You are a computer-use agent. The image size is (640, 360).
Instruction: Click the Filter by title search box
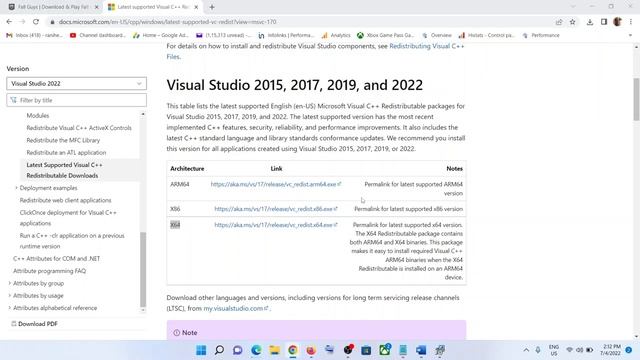(x=76, y=100)
